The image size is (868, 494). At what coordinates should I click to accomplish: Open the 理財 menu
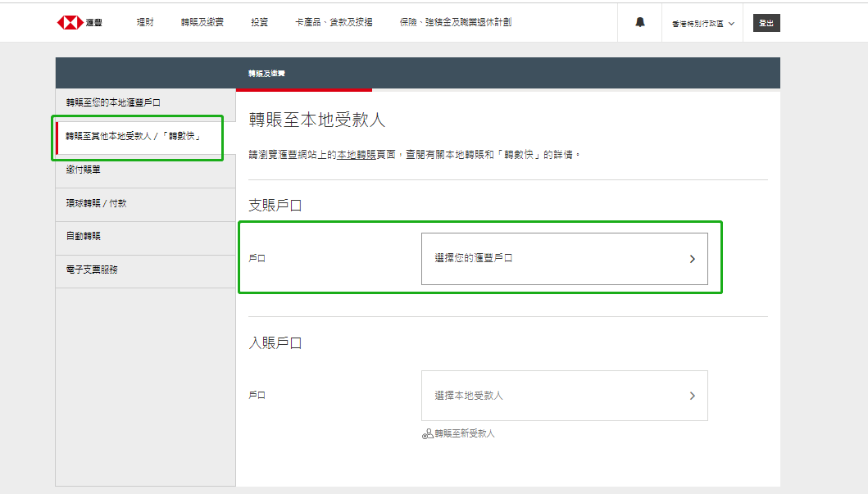[144, 22]
